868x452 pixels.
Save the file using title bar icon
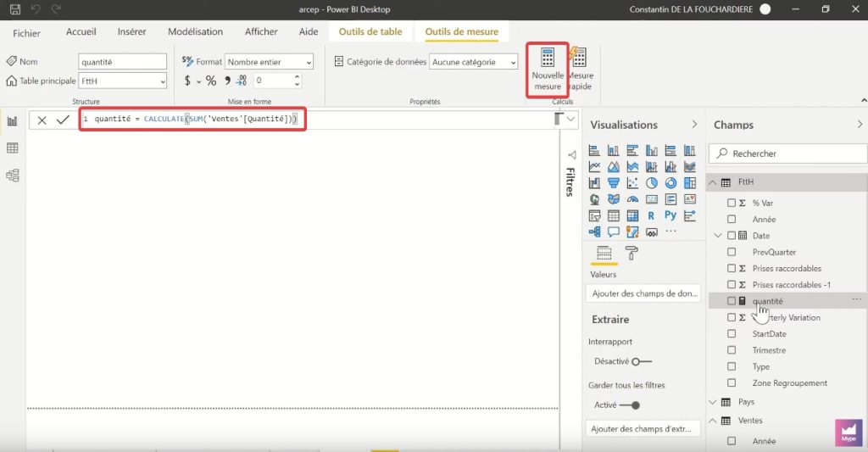tap(15, 8)
